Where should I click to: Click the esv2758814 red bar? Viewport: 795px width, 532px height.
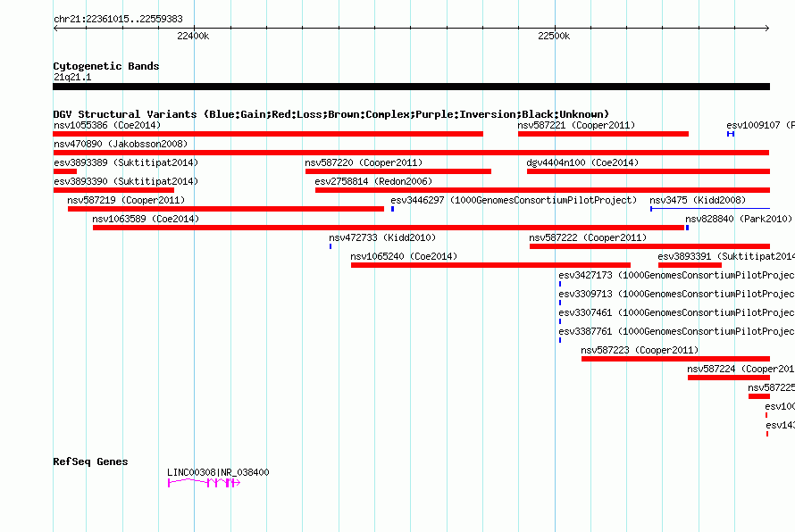(542, 190)
